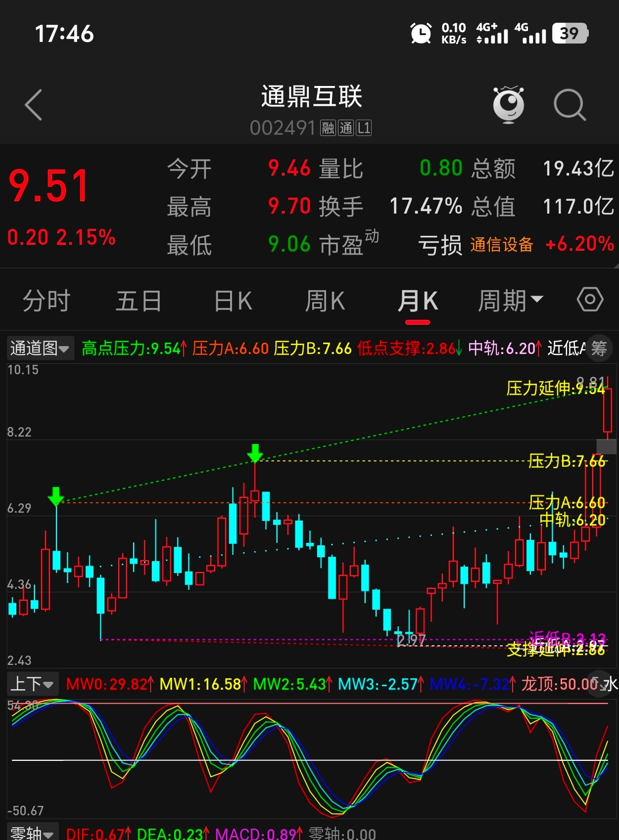Tap sector change +6.20%
The image size is (619, 840).
pos(579,244)
